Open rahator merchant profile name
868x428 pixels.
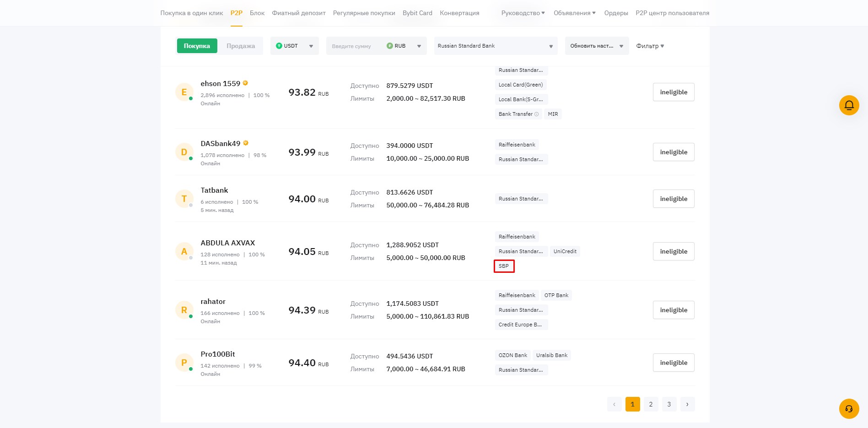[213, 301]
